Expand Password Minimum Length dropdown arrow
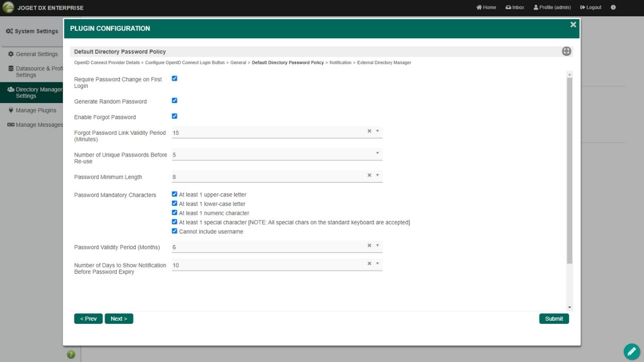Screen dimensions: 644x362 (x=377, y=175)
